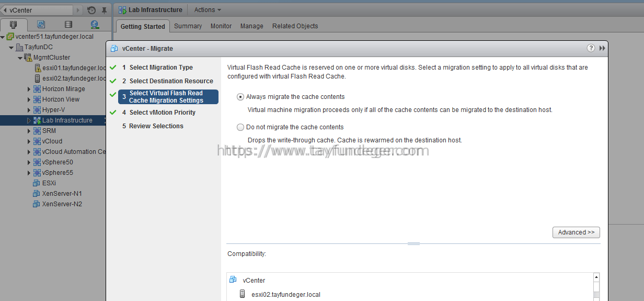
Task: Switch to the Related Objects tab
Action: tap(295, 26)
